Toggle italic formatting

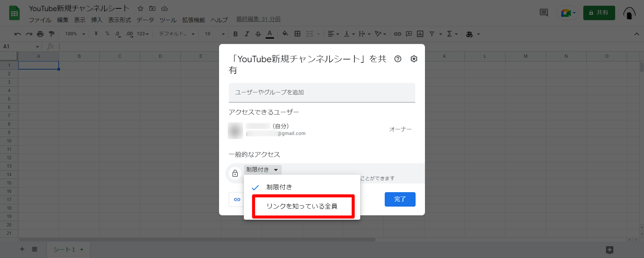click(x=247, y=34)
